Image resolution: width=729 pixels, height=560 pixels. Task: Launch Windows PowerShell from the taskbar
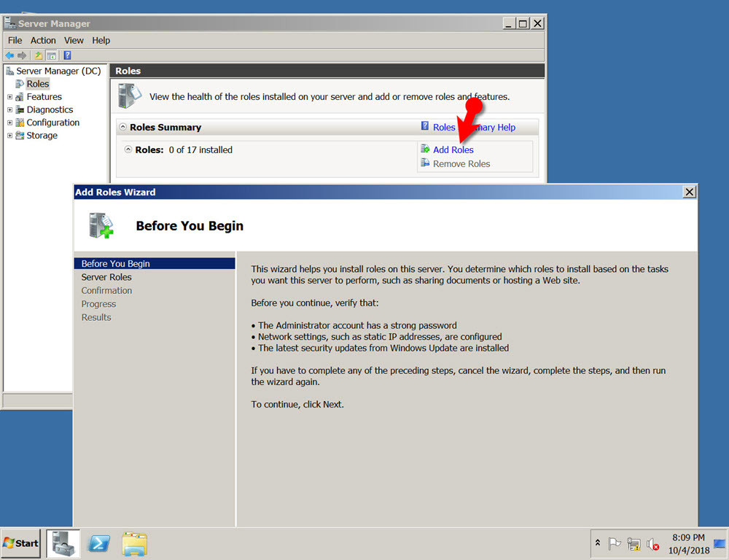(99, 543)
